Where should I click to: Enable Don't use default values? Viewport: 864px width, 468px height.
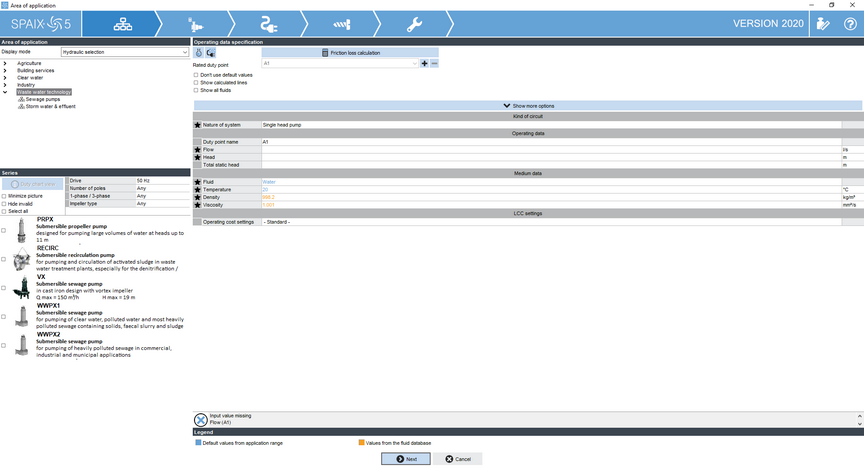tap(196, 75)
